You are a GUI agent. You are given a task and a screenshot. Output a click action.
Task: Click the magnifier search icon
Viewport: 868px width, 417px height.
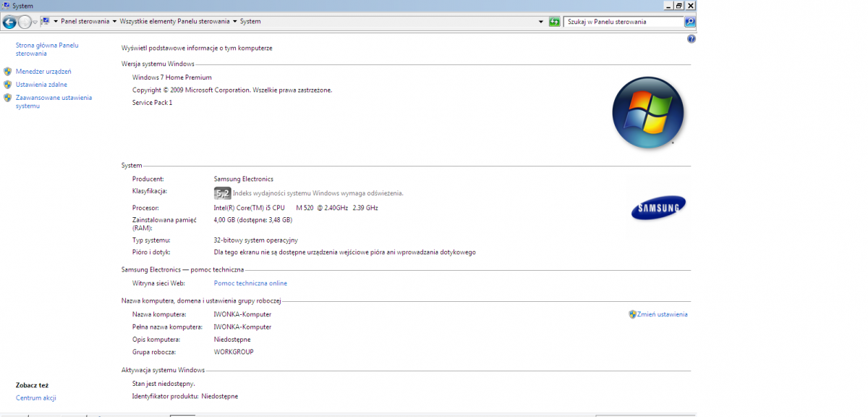pyautogui.click(x=690, y=22)
